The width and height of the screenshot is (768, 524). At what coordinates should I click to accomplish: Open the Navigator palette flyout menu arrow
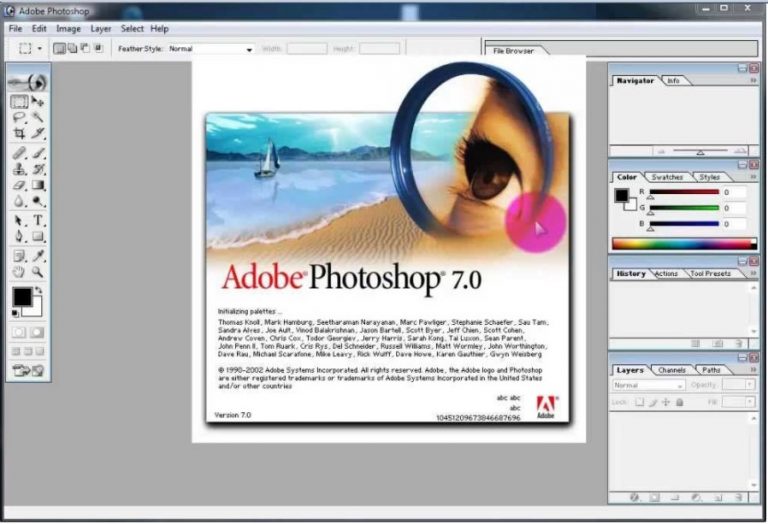tap(753, 80)
